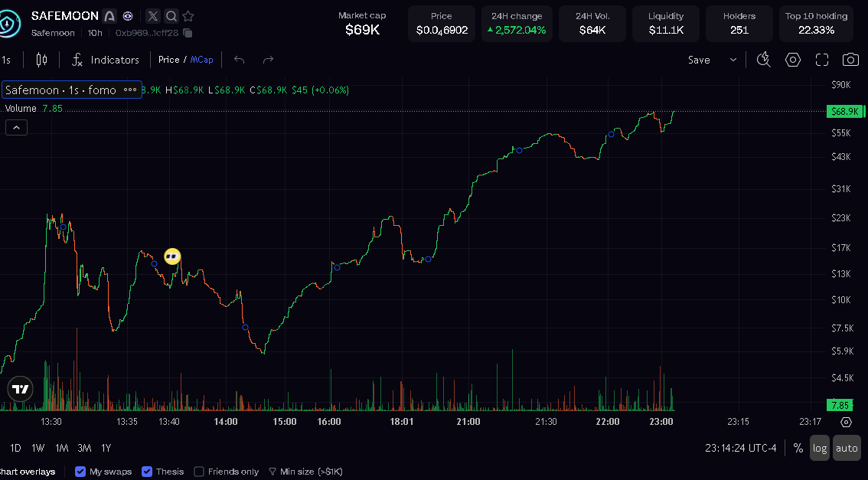
Task: Select the 1Y time range
Action: click(106, 448)
